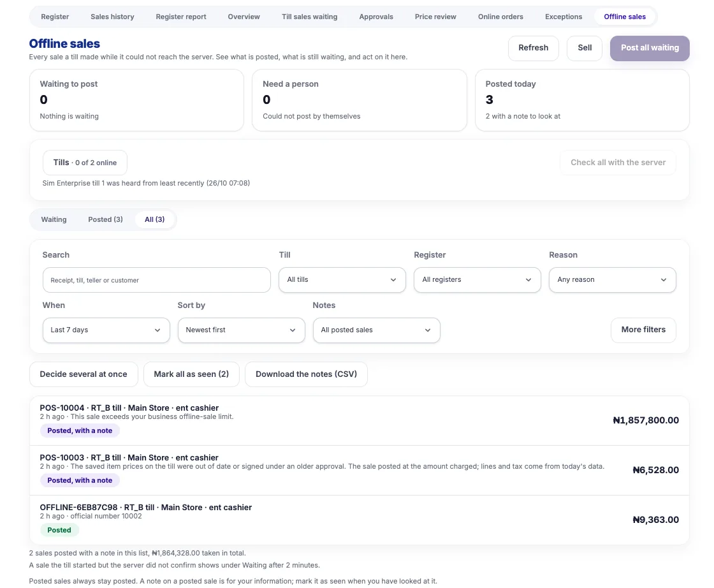
Task: Switch to the Sales history tab
Action: point(112,17)
